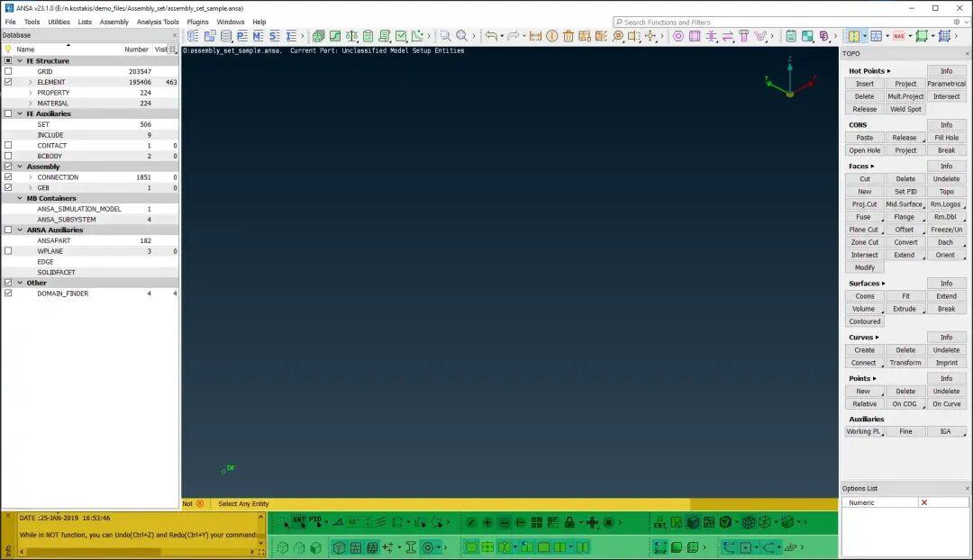The height and width of the screenshot is (560, 973).
Task: Open the Includes list (I icon)
Action: pos(291,36)
